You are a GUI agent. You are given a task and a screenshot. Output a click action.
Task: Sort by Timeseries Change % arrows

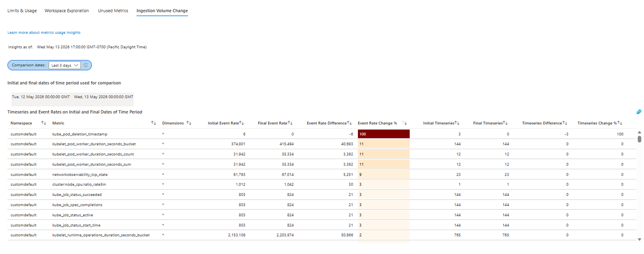tap(620, 123)
